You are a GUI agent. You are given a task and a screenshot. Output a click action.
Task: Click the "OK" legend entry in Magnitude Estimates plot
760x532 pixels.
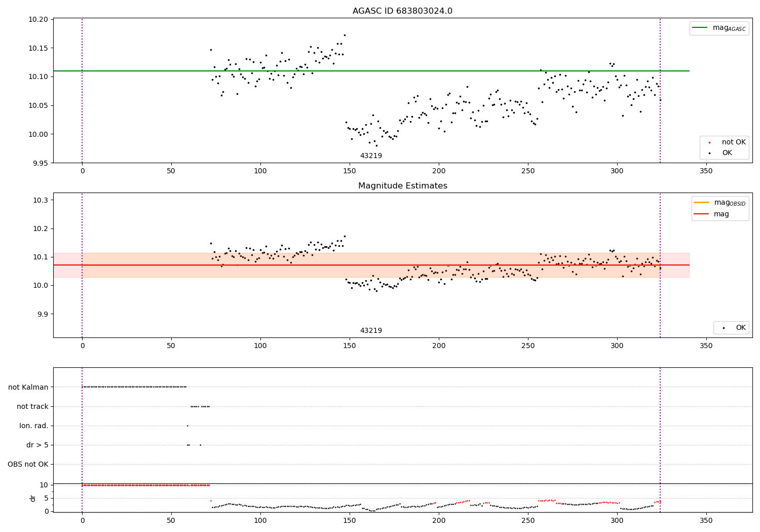pos(741,328)
